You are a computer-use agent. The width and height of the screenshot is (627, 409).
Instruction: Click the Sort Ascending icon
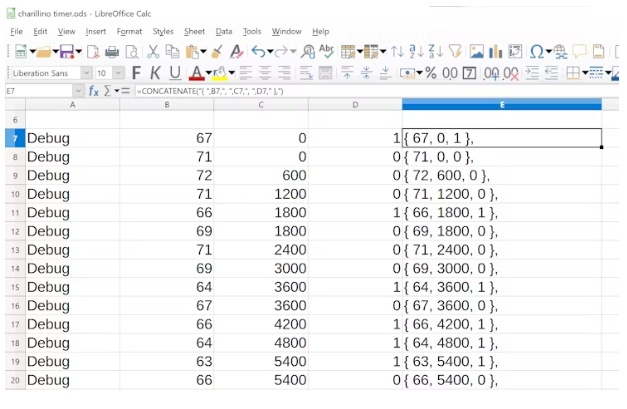point(415,51)
